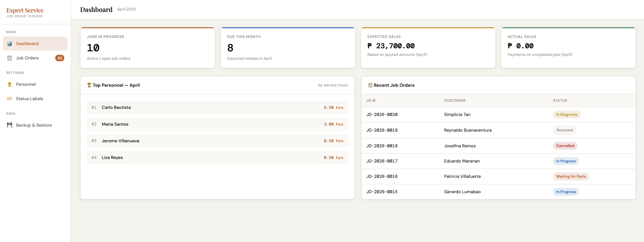Screen dimensions: 644x242
Task: Click the Backup & Restore floppy icon
Action: coord(10,125)
